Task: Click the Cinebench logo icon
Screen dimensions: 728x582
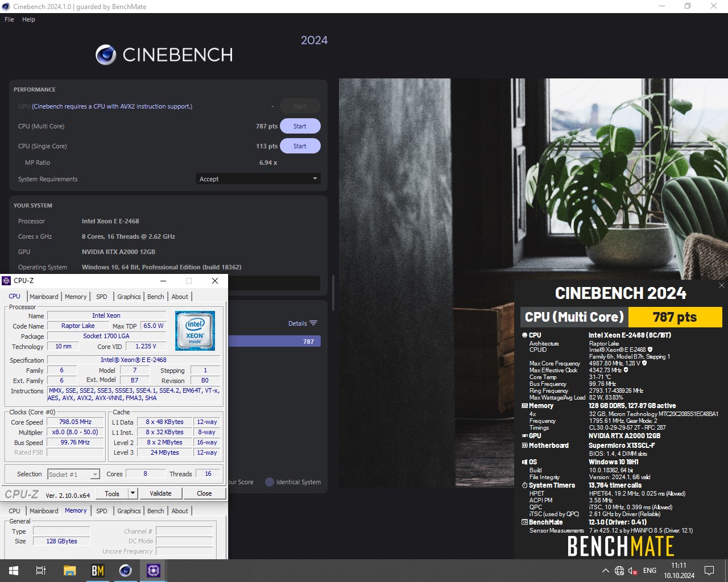Action: (x=106, y=55)
